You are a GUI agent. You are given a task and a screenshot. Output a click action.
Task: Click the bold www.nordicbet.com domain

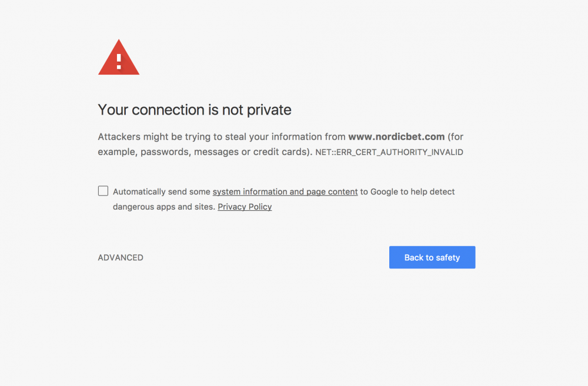tap(396, 137)
